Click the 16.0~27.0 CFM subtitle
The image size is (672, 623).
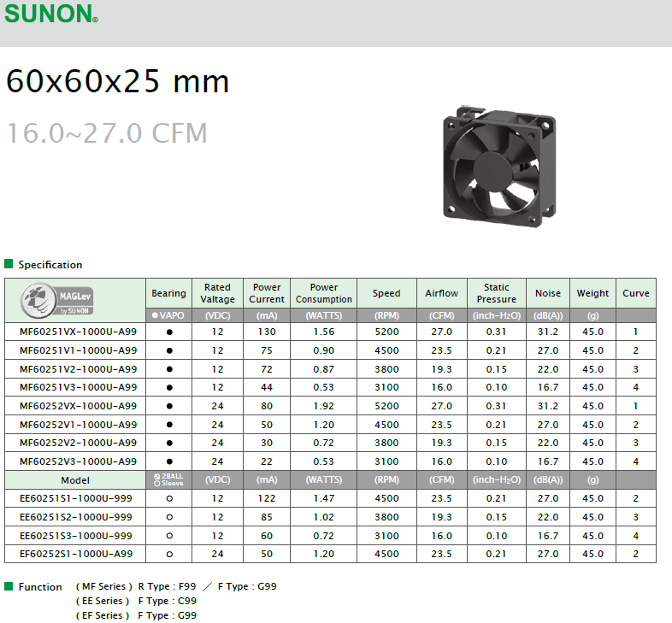click(108, 132)
